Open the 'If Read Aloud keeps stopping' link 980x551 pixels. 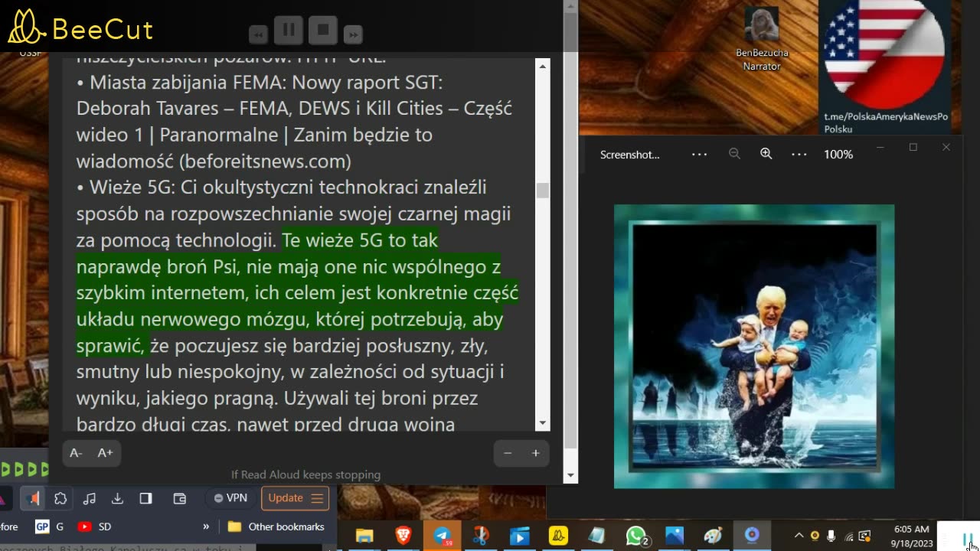(305, 474)
